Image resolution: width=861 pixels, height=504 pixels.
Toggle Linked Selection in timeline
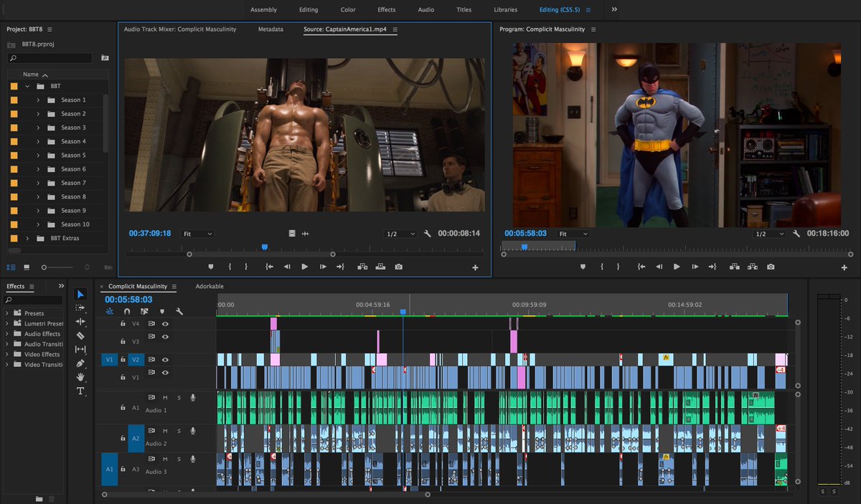click(144, 312)
